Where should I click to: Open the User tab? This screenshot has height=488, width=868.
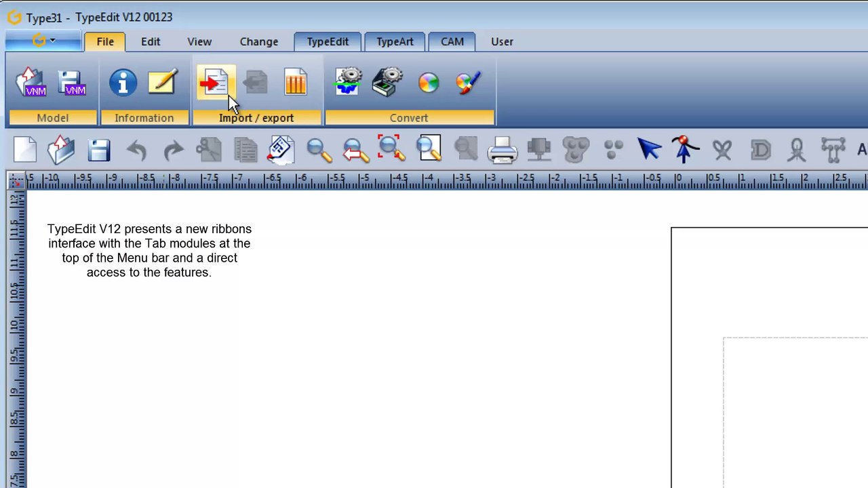click(502, 41)
